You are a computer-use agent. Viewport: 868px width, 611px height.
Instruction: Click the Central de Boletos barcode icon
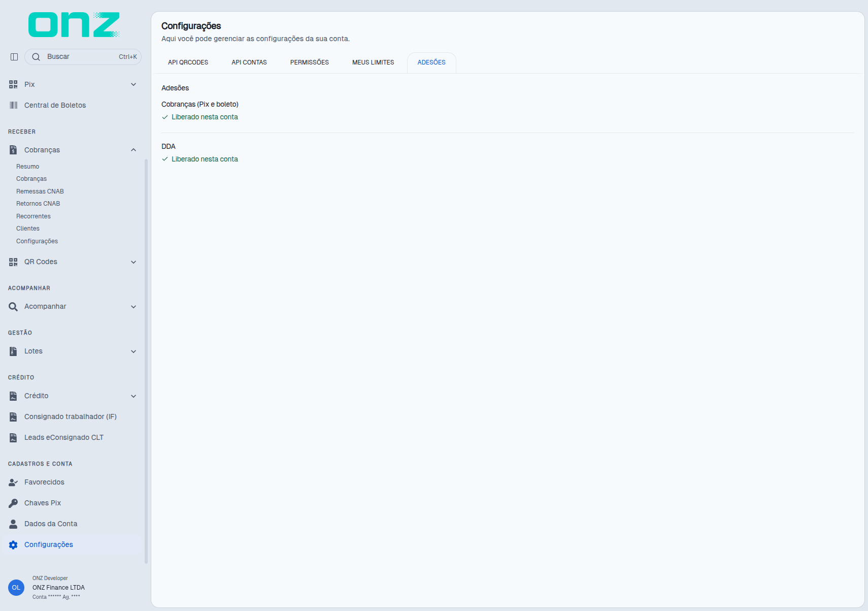coord(13,105)
